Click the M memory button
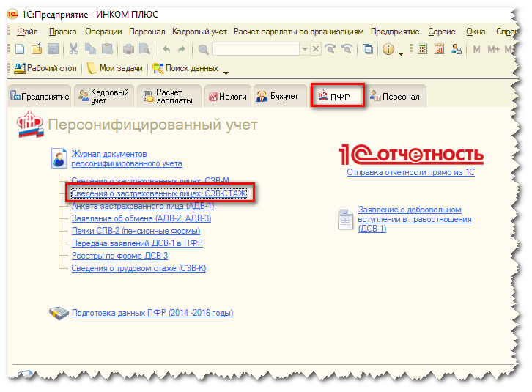The image size is (532, 392). pyautogui.click(x=477, y=50)
